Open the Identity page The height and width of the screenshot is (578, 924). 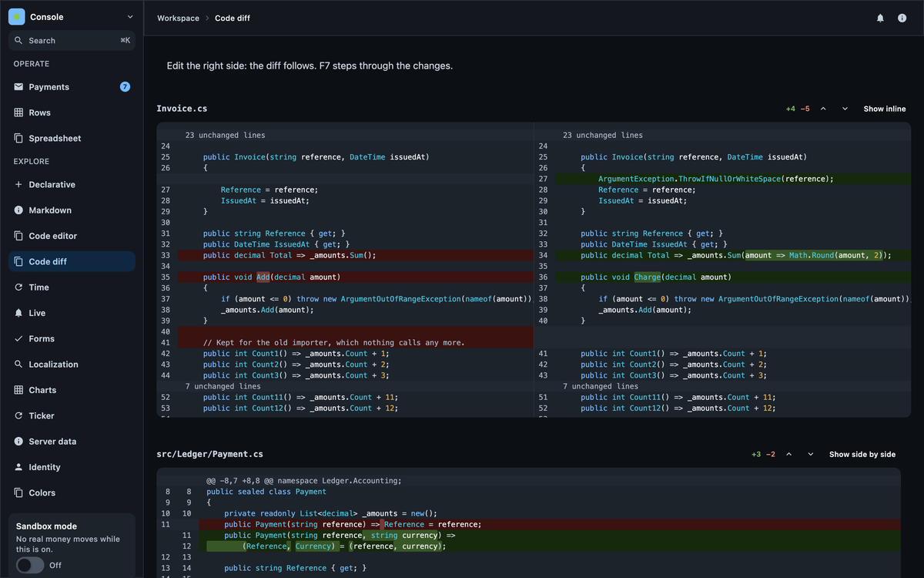click(72, 467)
